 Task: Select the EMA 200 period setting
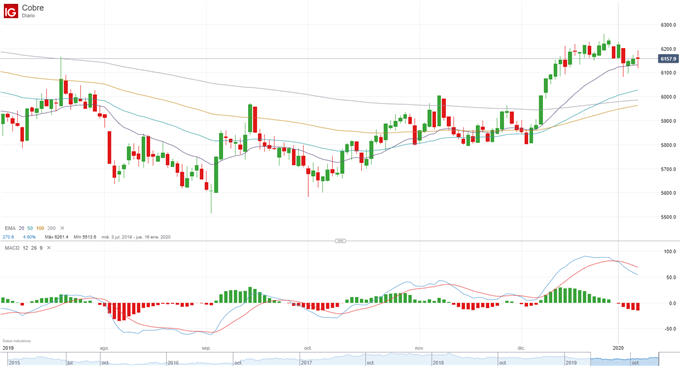point(51,228)
